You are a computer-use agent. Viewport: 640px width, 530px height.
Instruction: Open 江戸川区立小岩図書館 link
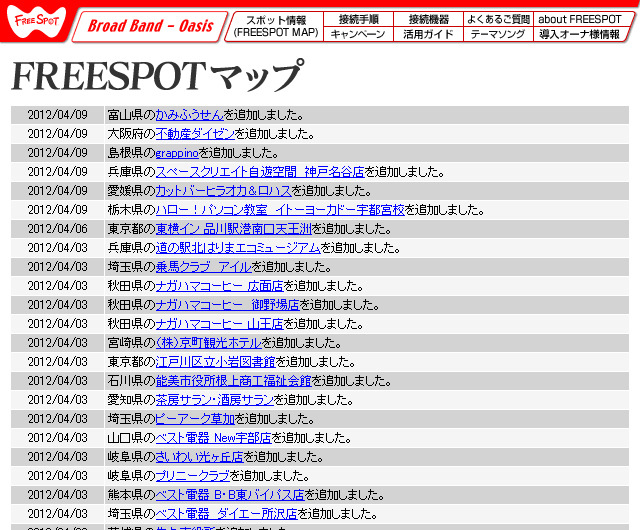pos(216,362)
